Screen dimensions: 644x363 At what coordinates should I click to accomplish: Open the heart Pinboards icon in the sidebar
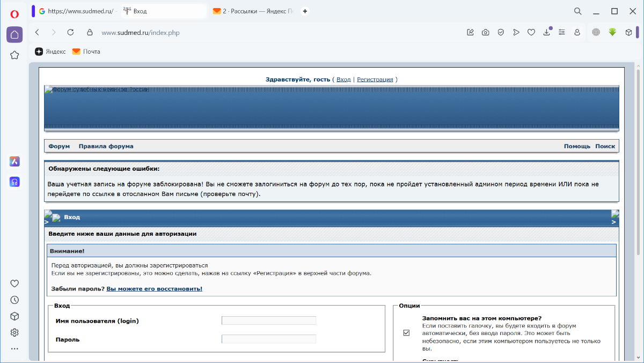click(14, 284)
